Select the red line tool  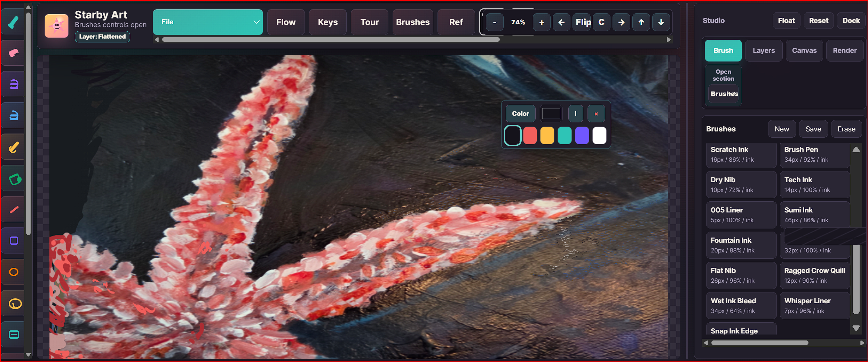[x=13, y=209]
